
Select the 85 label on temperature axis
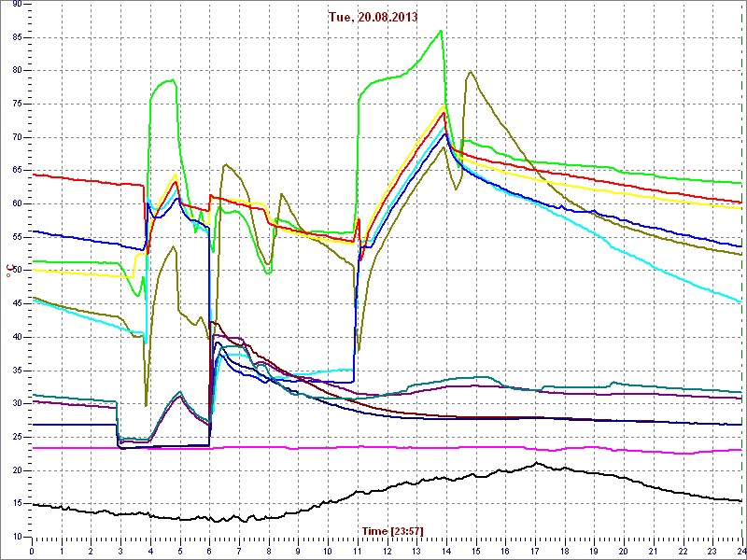17,37
